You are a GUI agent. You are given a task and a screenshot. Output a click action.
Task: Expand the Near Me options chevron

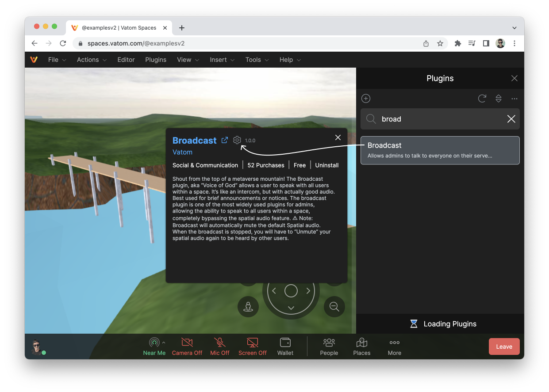tap(164, 342)
